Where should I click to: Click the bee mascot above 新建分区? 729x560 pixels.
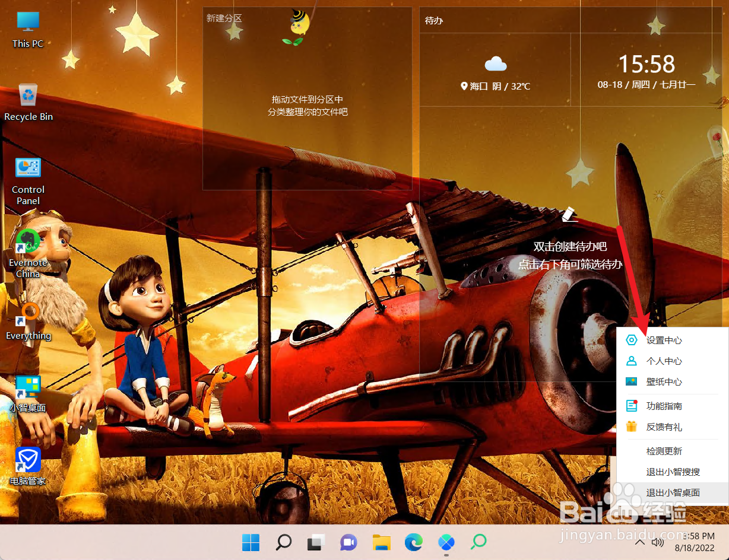(296, 28)
